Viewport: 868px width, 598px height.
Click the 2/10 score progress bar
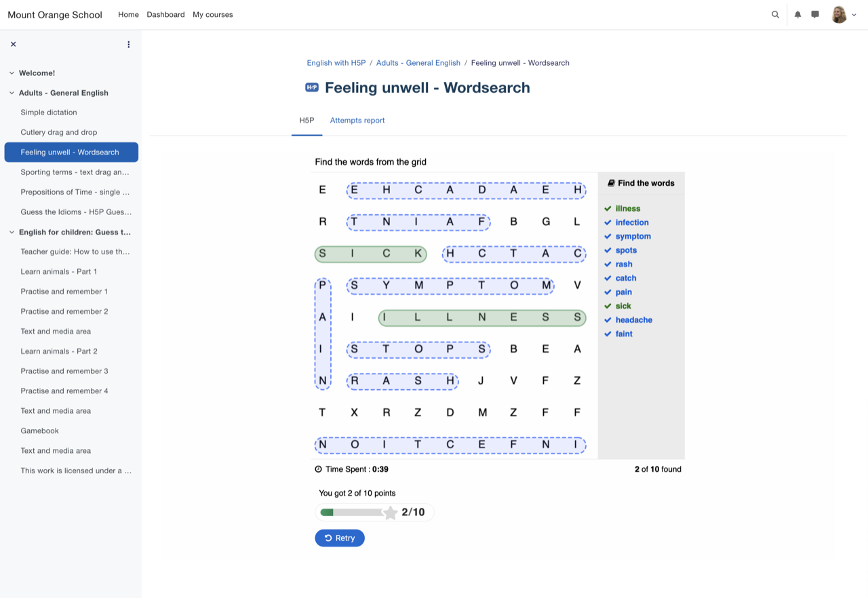point(351,513)
